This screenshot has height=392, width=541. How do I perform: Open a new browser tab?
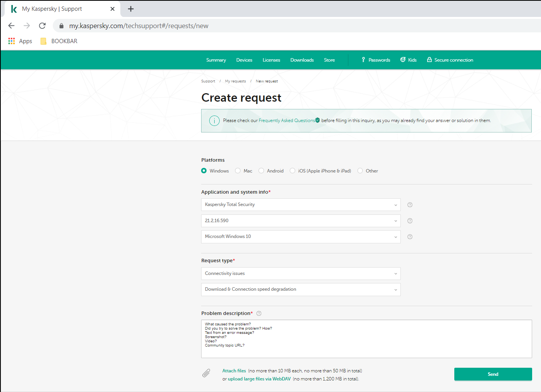coord(131,9)
